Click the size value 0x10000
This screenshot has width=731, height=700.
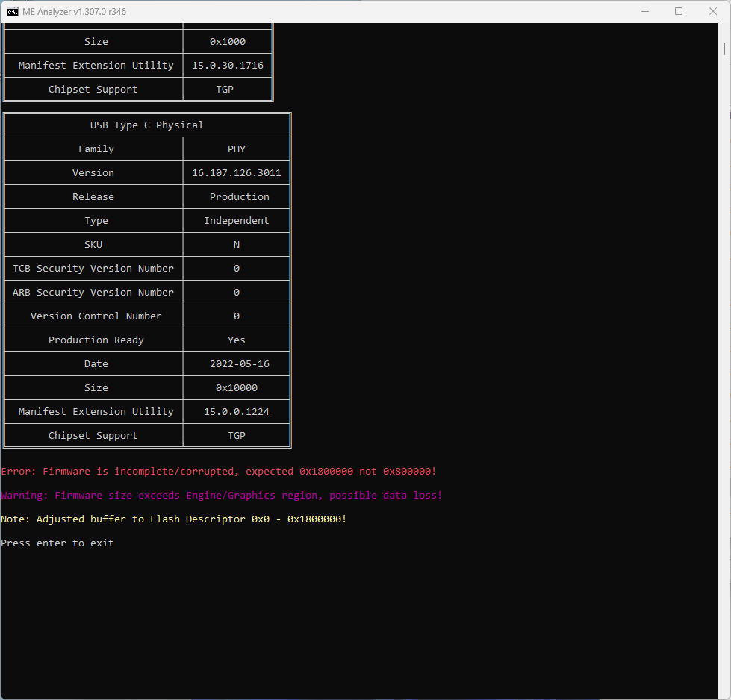(237, 388)
